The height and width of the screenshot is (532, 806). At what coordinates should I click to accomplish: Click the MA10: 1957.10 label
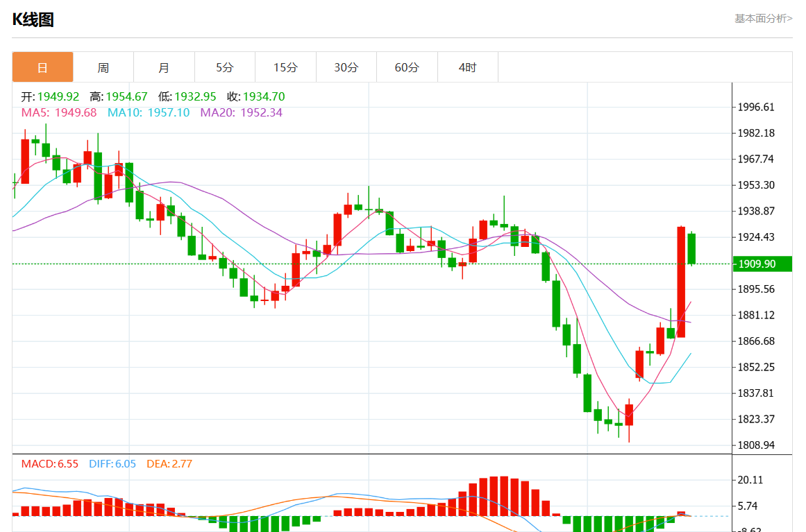[x=149, y=112]
